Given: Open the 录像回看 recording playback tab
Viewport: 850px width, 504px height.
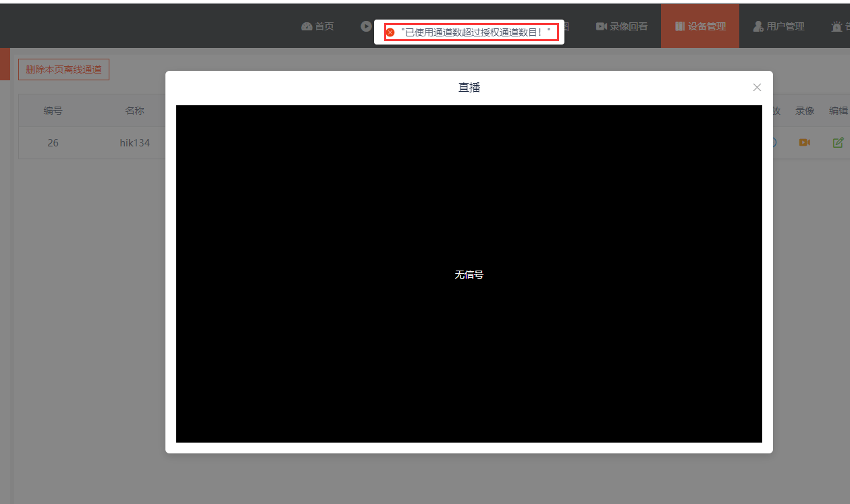Looking at the screenshot, I should tap(622, 26).
